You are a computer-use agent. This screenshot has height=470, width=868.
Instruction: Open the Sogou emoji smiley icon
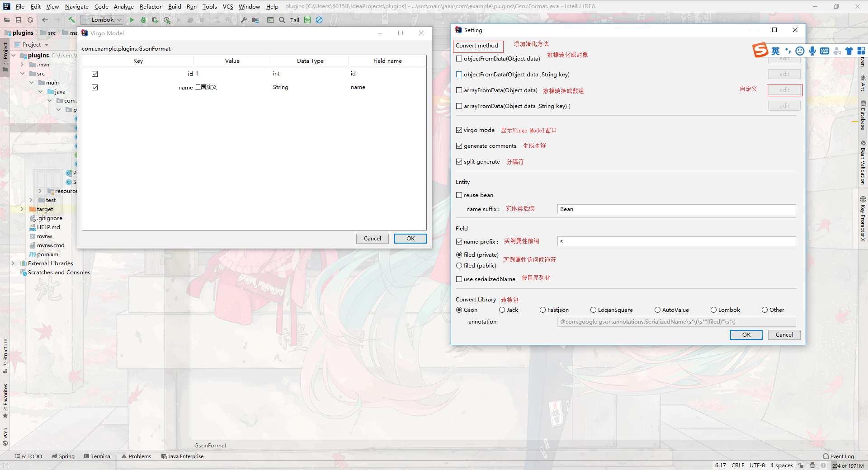coord(800,51)
